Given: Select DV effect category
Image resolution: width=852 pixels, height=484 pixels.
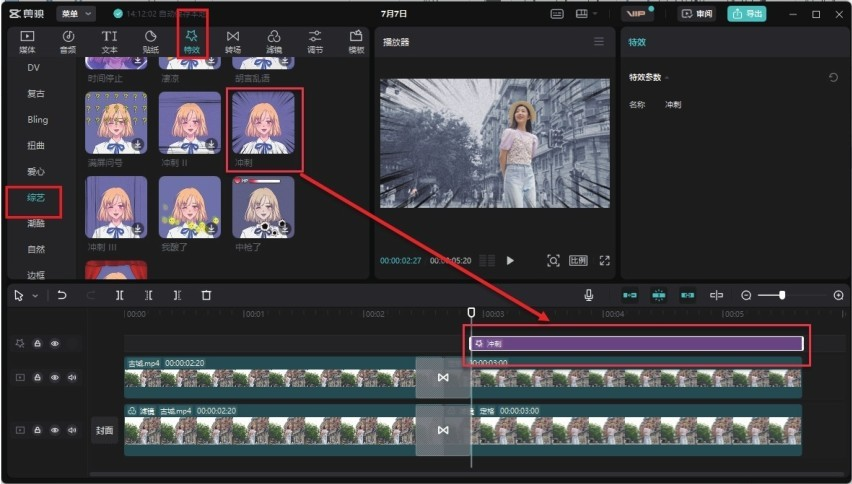Looking at the screenshot, I should click(34, 67).
